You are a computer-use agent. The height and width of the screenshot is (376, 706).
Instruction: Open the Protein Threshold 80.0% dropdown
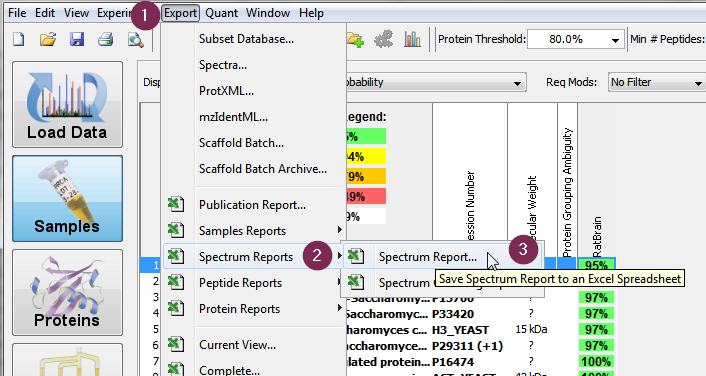pyautogui.click(x=576, y=39)
